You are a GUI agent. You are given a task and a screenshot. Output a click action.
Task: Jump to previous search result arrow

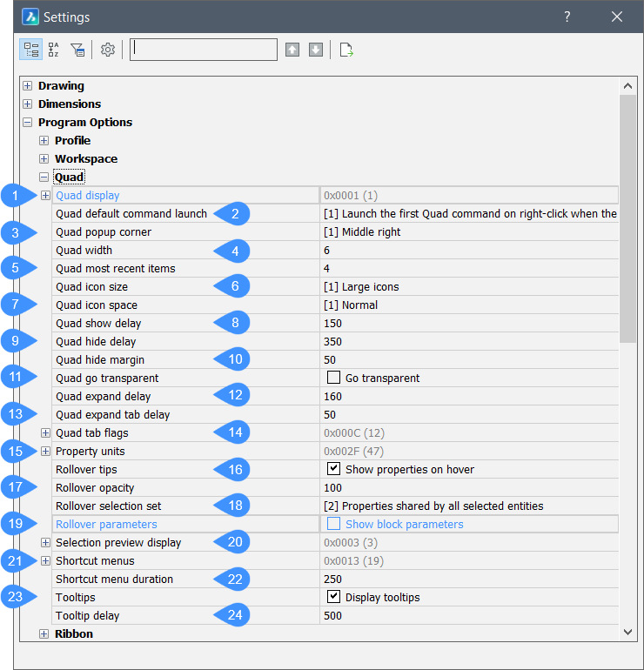(292, 50)
